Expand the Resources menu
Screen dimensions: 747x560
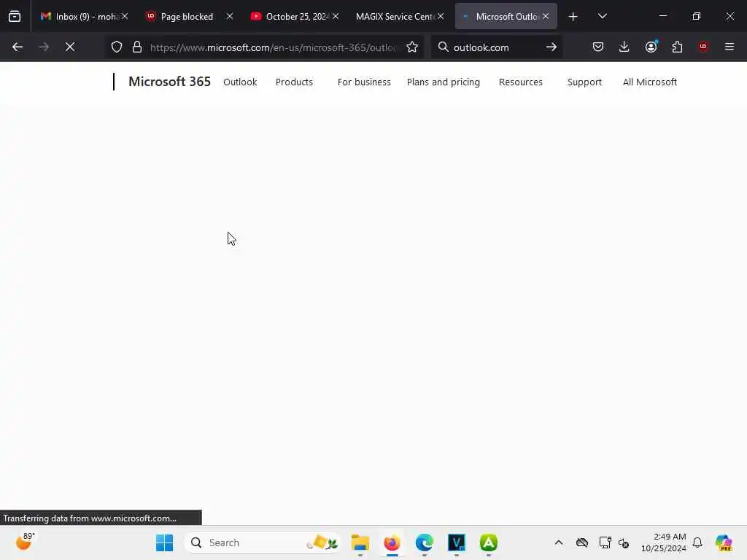[520, 82]
